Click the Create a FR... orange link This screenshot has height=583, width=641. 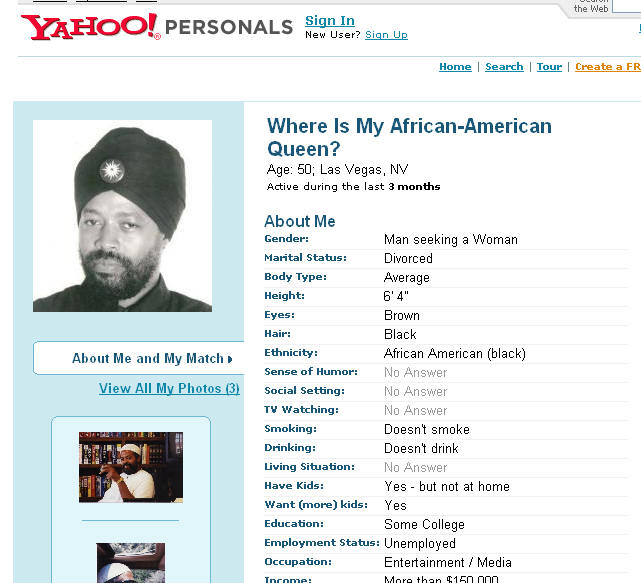[608, 67]
